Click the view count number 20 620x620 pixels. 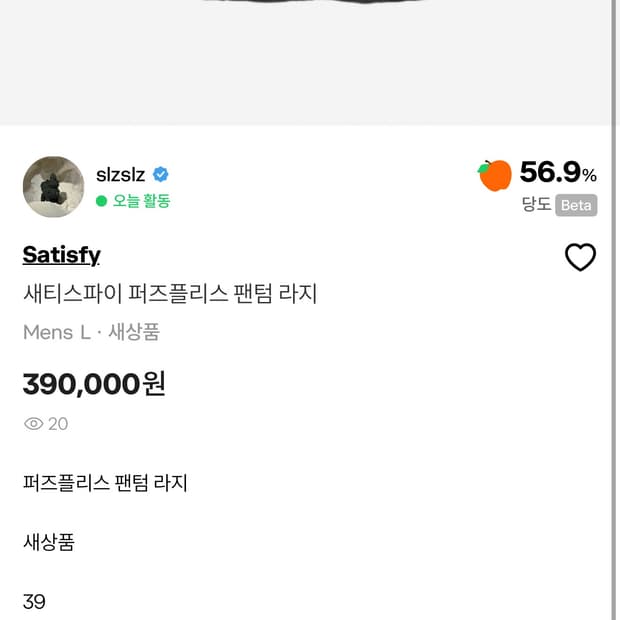point(58,424)
